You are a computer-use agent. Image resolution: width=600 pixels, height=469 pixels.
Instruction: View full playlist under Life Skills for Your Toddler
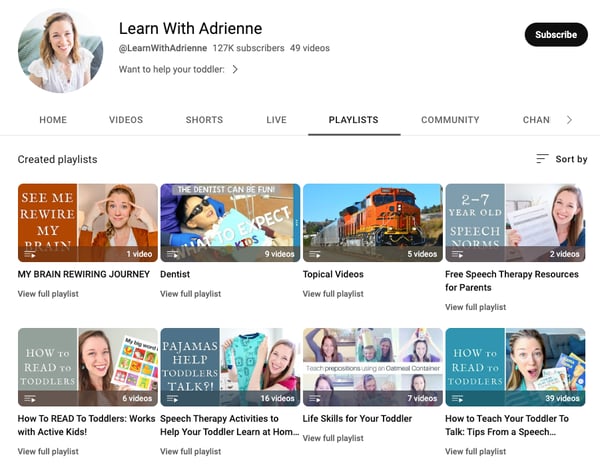click(x=333, y=438)
